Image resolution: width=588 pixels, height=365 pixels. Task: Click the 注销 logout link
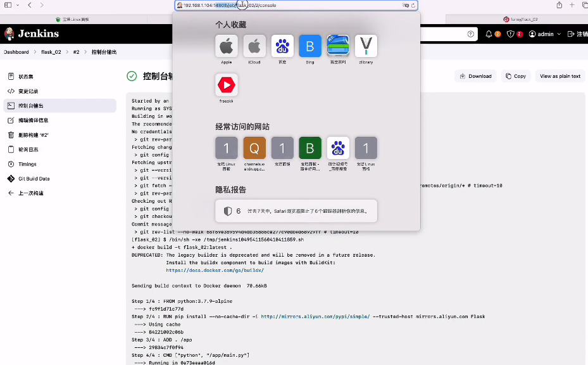(577, 34)
